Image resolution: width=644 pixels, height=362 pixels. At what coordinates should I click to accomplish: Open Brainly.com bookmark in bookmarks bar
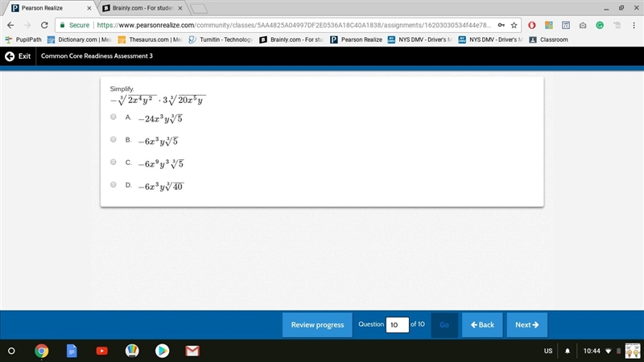(291, 39)
